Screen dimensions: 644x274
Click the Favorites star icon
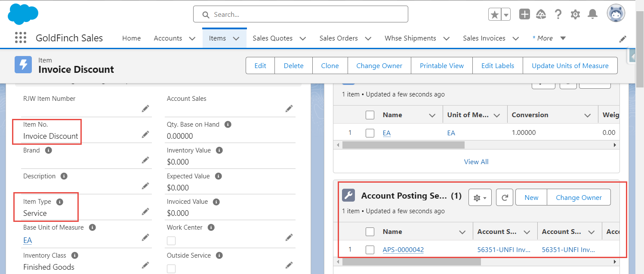[495, 15]
